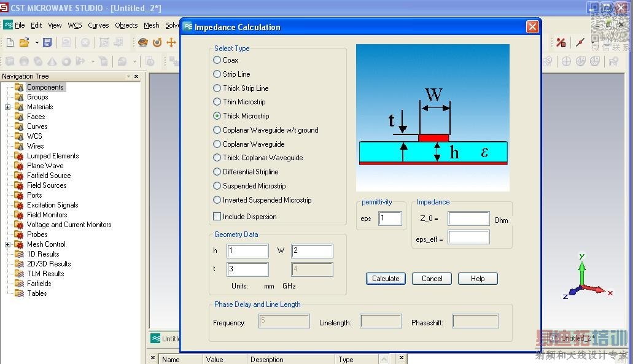The height and width of the screenshot is (364, 633).
Task: Click the Z_0 impedance output field
Action: point(468,219)
